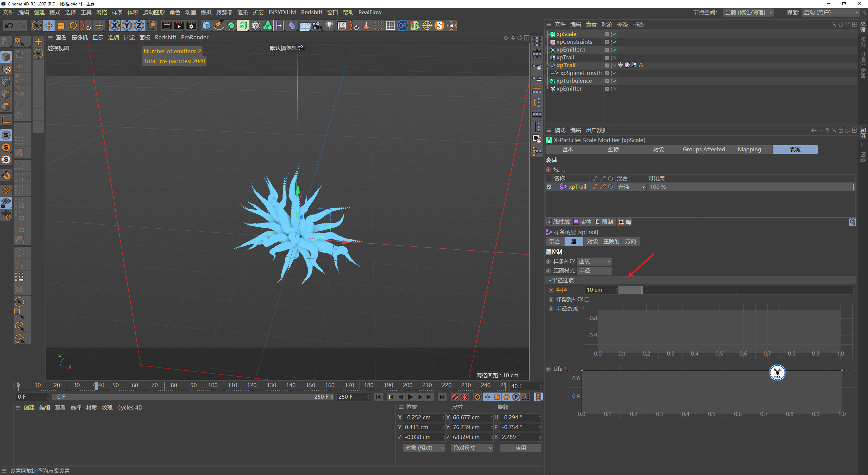Open 界面 layout dropdown
Viewport: 868px width, 475px height.
830,12
